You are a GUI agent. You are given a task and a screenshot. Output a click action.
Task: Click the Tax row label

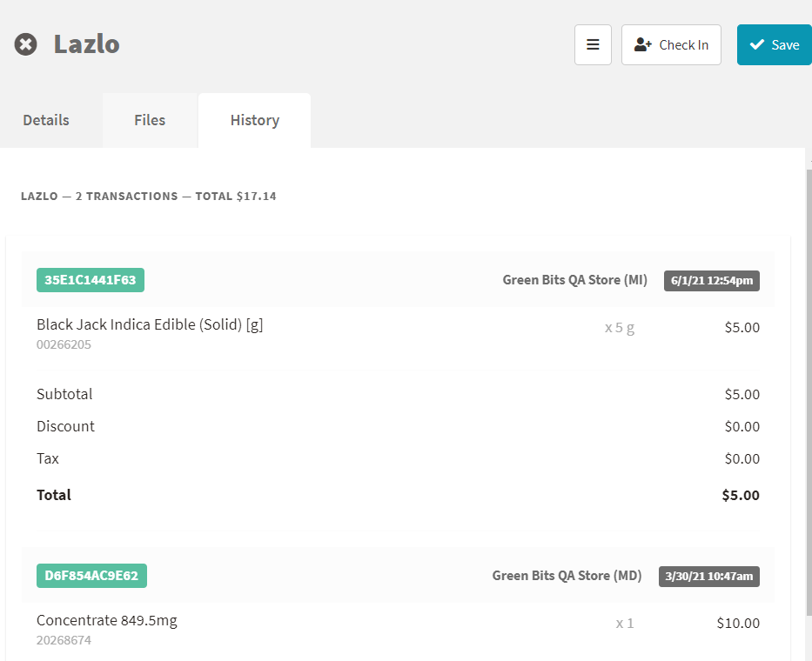coord(48,458)
